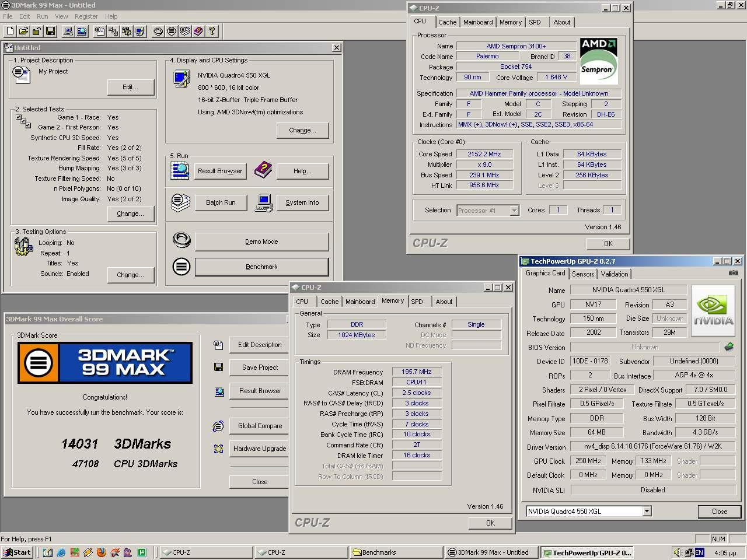
Task: Open Result Browser from the toolbar icon
Action: click(x=82, y=31)
